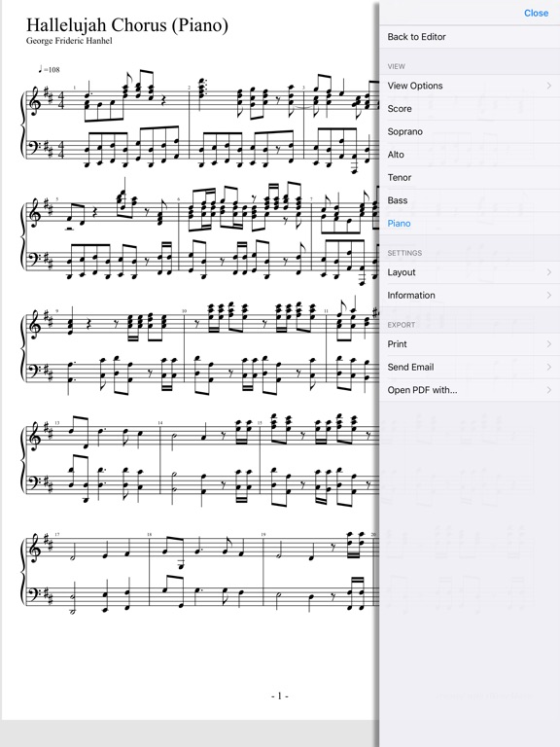
Task: Open View Options submenu
Action: pyautogui.click(x=470, y=86)
